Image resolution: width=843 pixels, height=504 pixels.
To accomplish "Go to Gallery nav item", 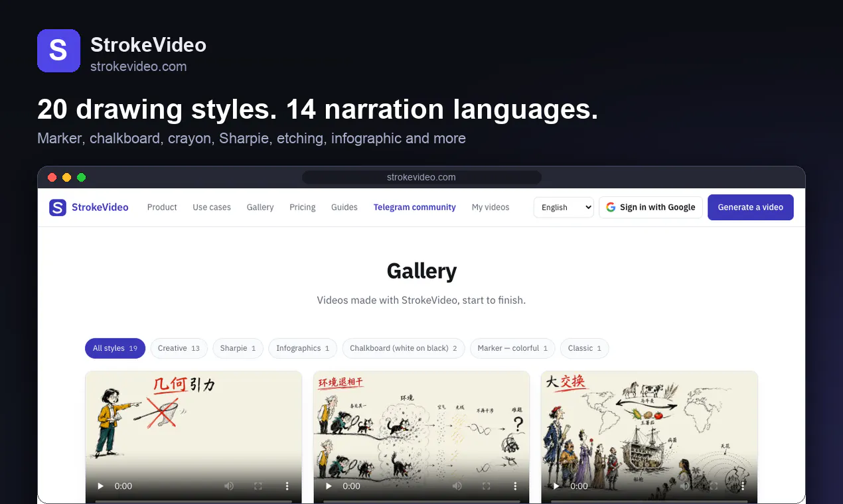I will tap(260, 208).
